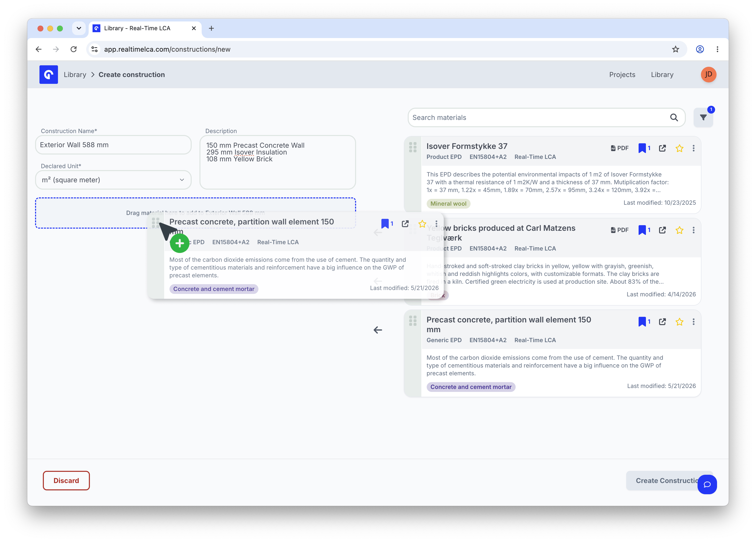Go back to the previous page

click(x=39, y=49)
